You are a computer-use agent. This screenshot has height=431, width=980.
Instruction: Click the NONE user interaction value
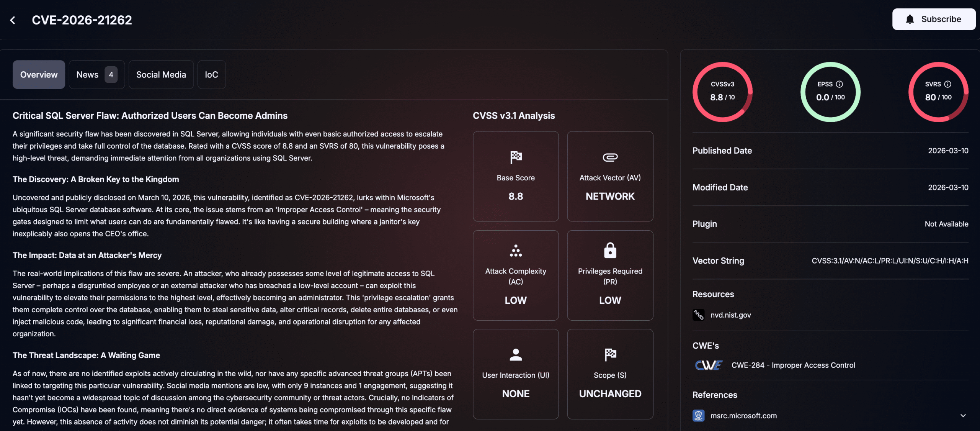point(516,394)
